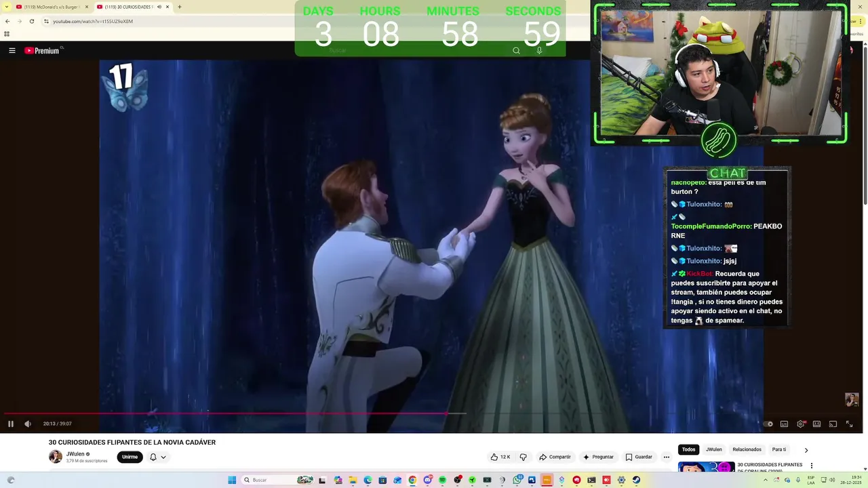Select the Relacionados filter chip
Viewport: 868px width, 488px height.
point(747,449)
